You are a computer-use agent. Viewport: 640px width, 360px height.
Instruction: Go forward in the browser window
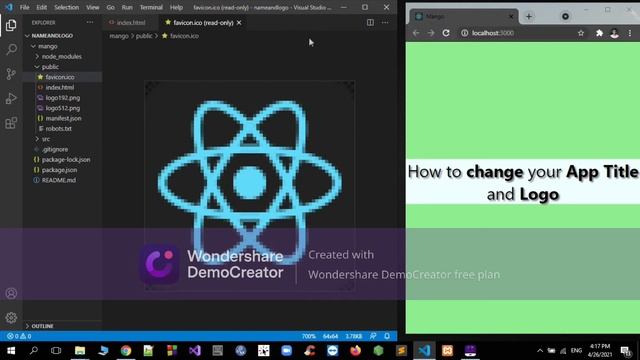pyautogui.click(x=431, y=33)
